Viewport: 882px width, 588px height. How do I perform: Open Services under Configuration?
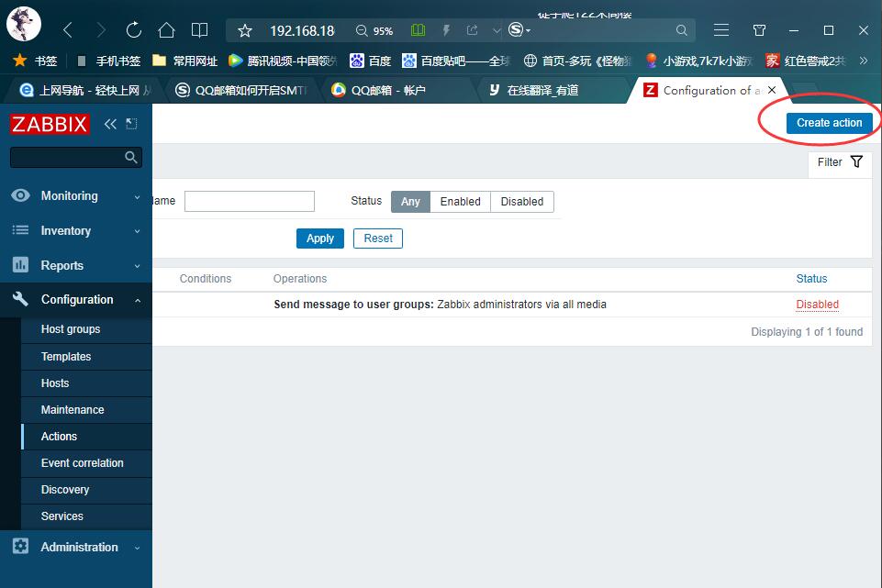click(86, 516)
